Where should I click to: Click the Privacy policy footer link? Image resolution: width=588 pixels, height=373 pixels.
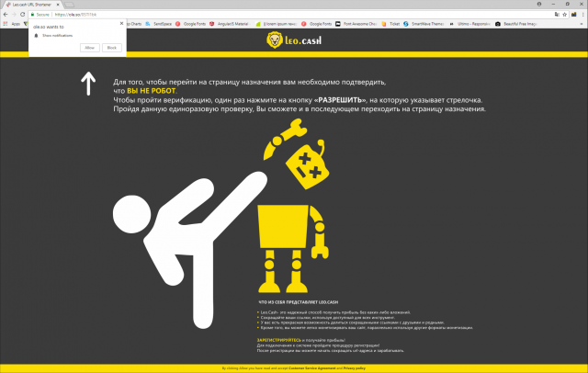pyautogui.click(x=355, y=368)
